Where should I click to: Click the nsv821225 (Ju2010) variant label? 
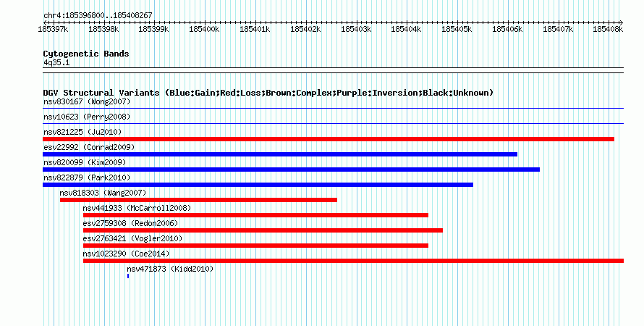[82, 132]
